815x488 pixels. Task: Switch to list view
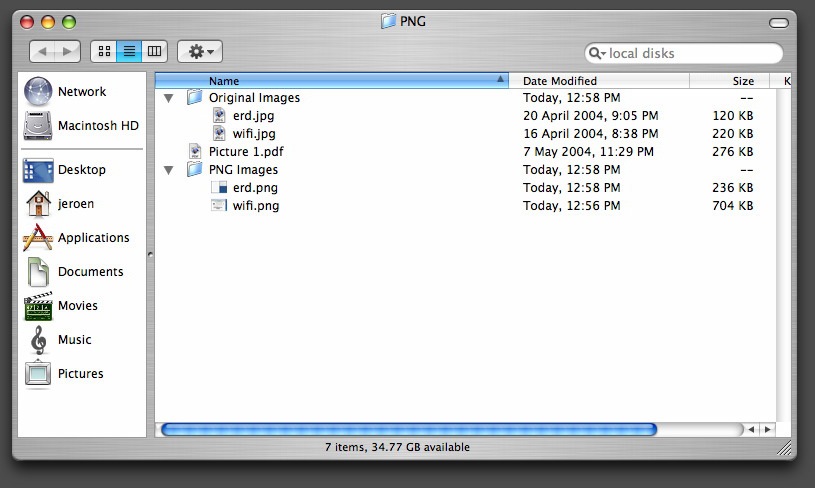pyautogui.click(x=129, y=51)
